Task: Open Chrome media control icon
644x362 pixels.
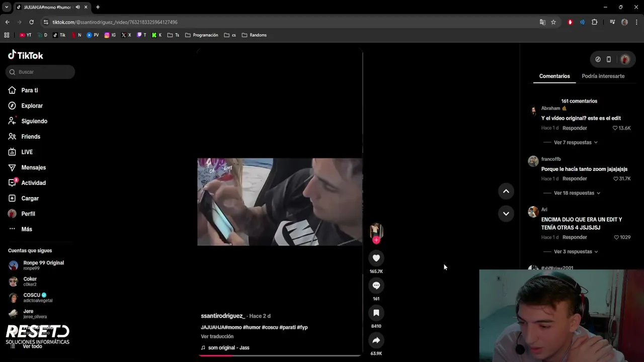Action: (612, 22)
